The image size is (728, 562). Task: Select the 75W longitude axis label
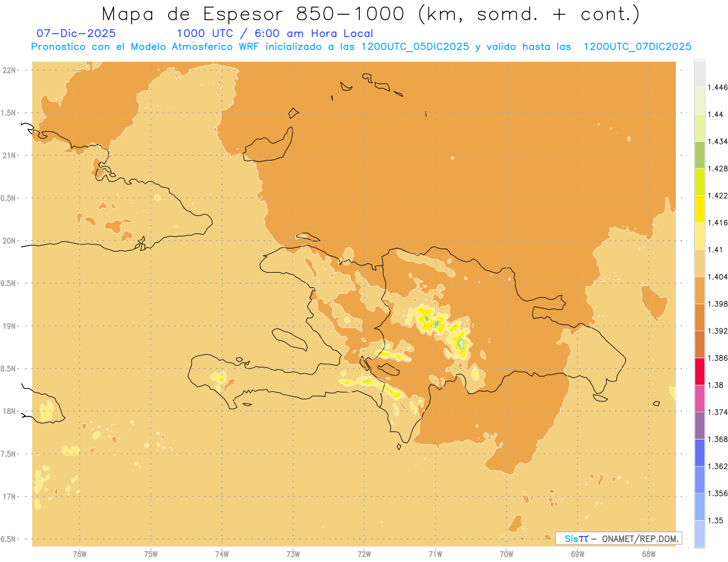click(x=150, y=554)
